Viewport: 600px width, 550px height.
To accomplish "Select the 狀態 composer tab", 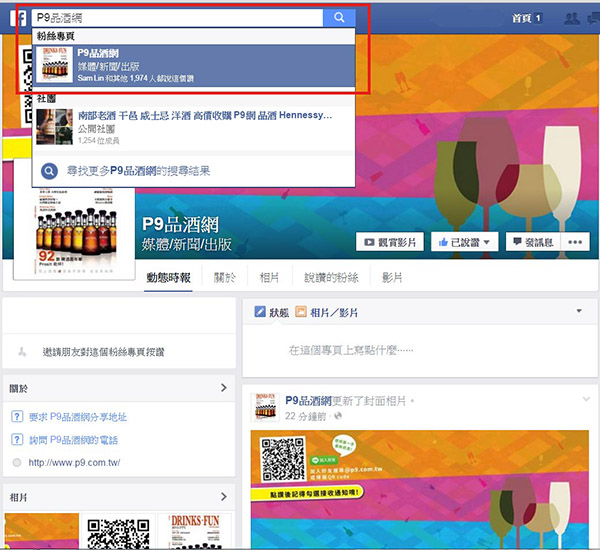I will pyautogui.click(x=272, y=312).
